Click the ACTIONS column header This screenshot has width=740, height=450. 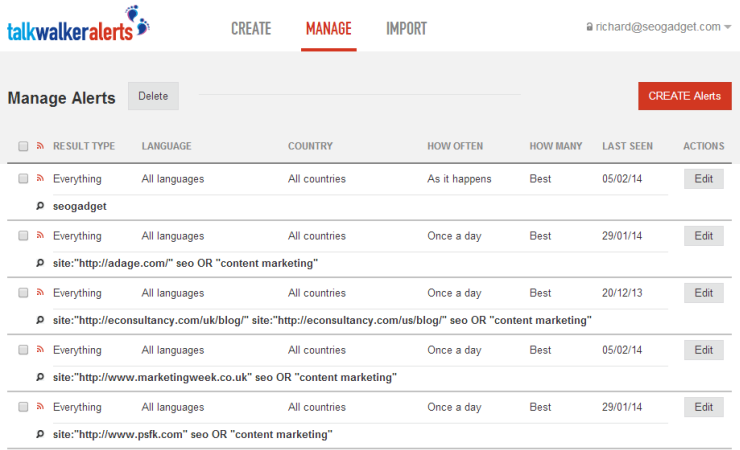point(704,146)
